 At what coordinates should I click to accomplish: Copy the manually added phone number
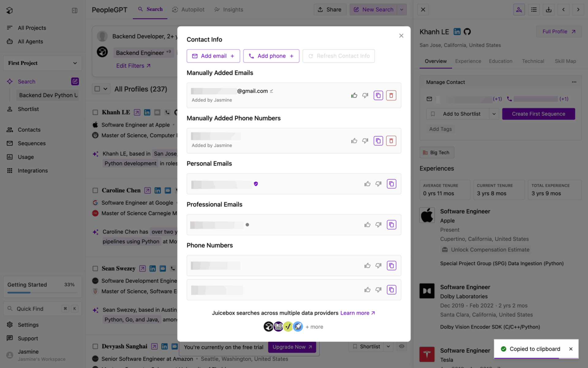378,141
